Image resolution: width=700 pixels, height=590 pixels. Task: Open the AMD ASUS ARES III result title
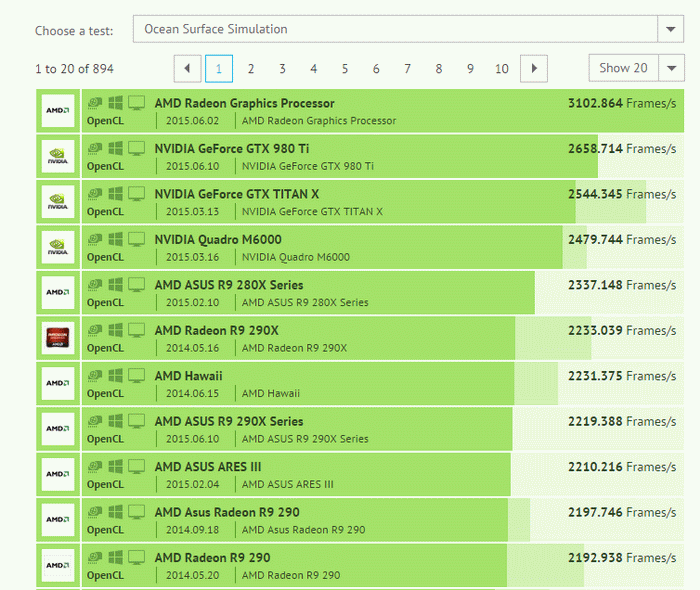pos(208,467)
